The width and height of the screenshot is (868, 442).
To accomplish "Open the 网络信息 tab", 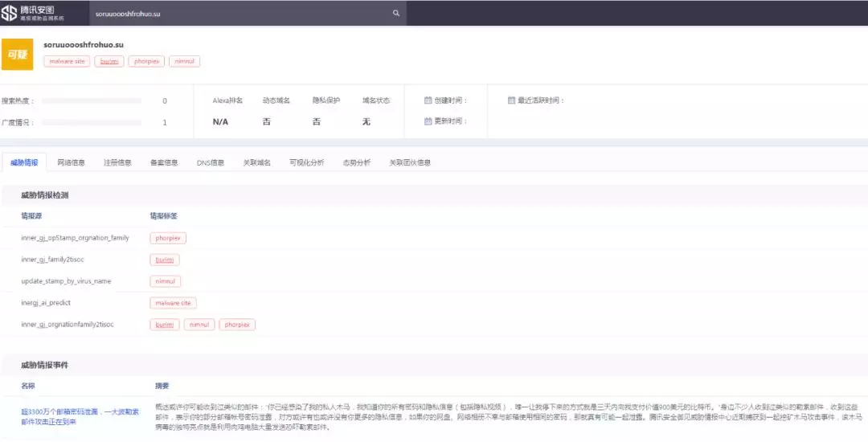I will coord(71,162).
